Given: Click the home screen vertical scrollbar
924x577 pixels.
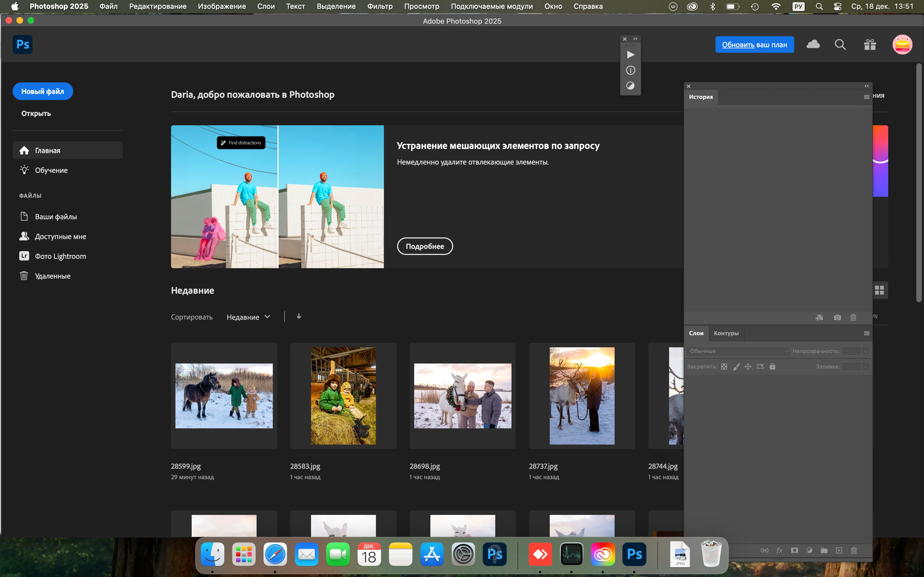Looking at the screenshot, I should [x=919, y=183].
